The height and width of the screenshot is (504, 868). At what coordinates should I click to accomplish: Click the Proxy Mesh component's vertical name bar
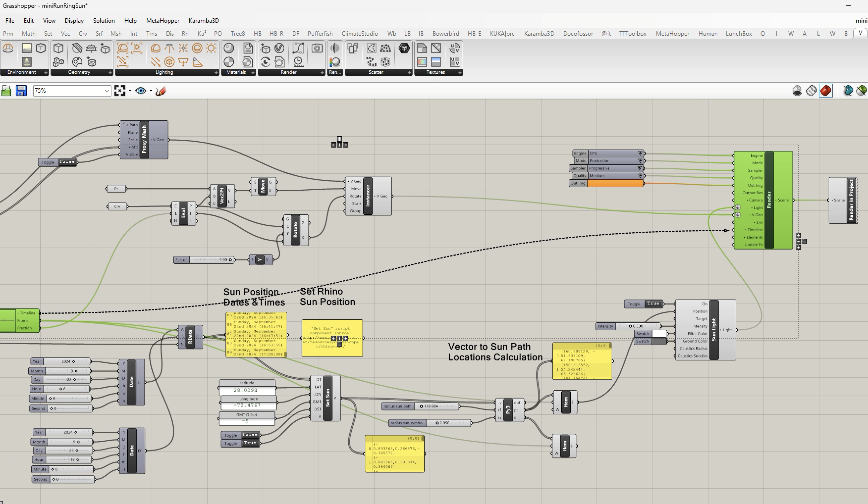click(144, 140)
